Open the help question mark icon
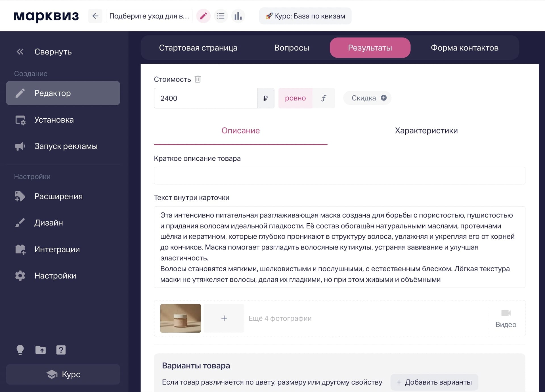The width and height of the screenshot is (545, 392). tap(61, 350)
